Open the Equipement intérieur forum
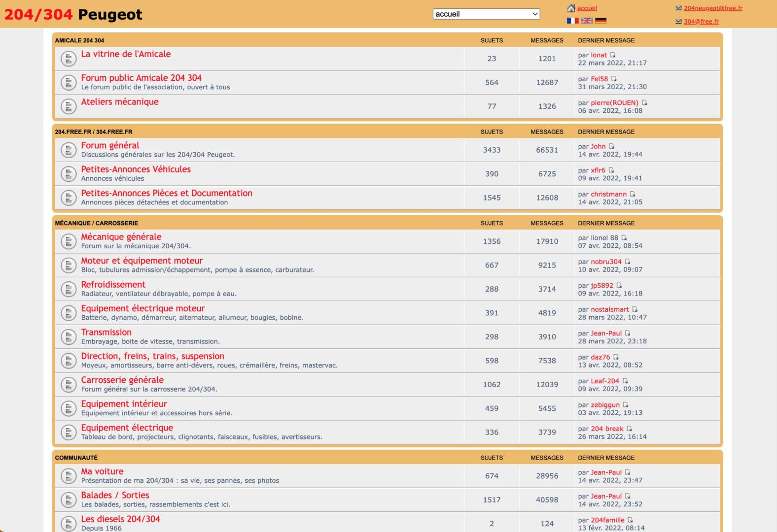This screenshot has width=777, height=532. (124, 404)
